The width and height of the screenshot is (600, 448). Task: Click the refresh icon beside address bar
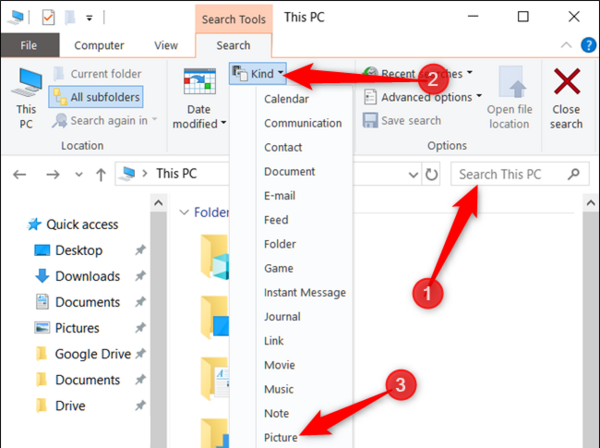(x=432, y=174)
